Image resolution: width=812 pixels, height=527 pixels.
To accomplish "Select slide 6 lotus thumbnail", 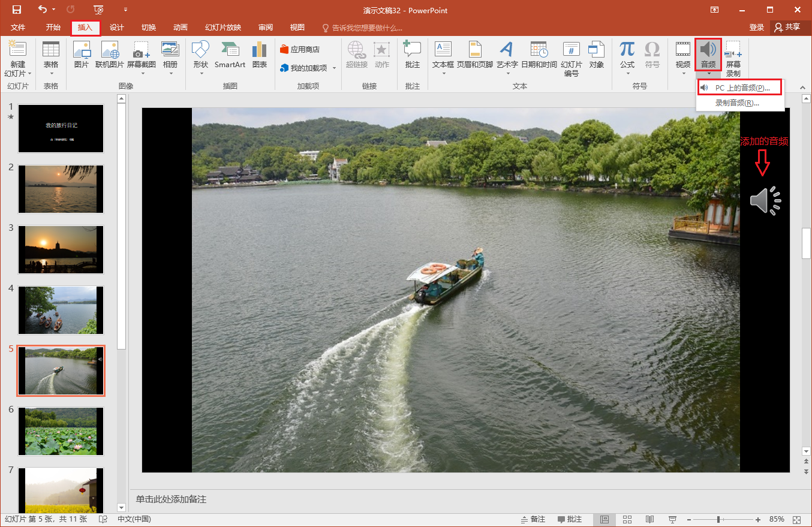I will click(x=61, y=431).
